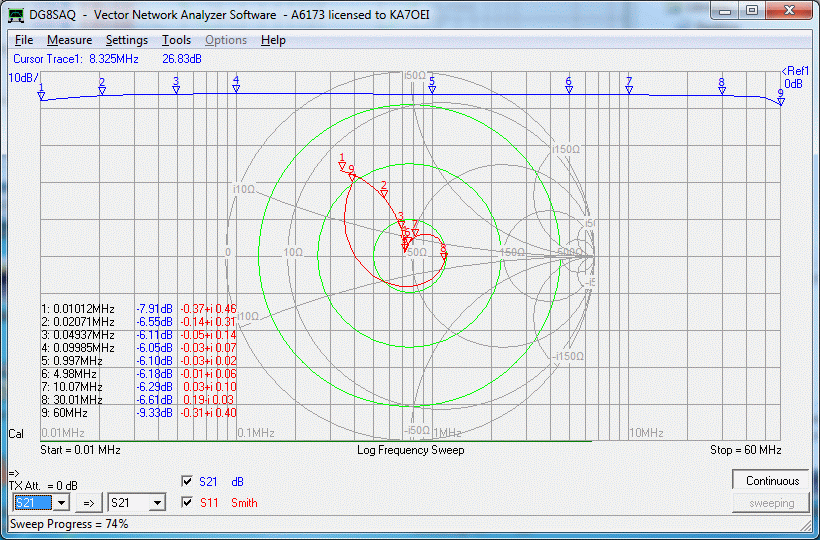Select blue marker 6 on S21 trace
The height and width of the screenshot is (540, 820).
569,86
